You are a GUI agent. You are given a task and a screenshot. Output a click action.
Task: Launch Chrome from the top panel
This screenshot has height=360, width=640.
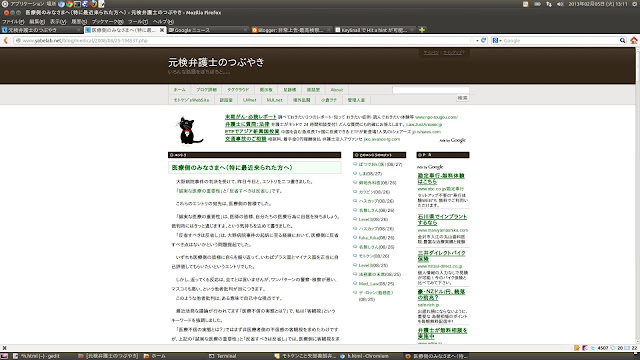click(69, 4)
